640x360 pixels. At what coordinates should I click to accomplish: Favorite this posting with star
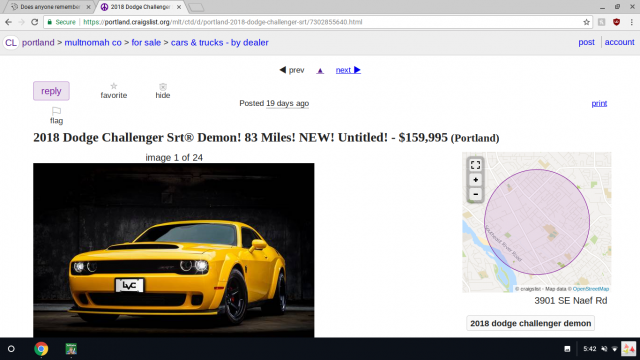pyautogui.click(x=114, y=91)
